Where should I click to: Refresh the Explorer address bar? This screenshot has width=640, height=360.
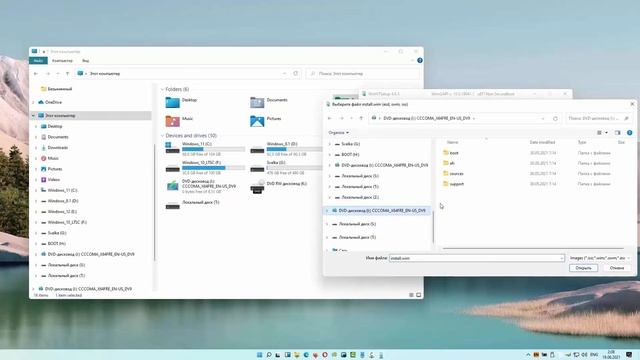click(x=296, y=73)
